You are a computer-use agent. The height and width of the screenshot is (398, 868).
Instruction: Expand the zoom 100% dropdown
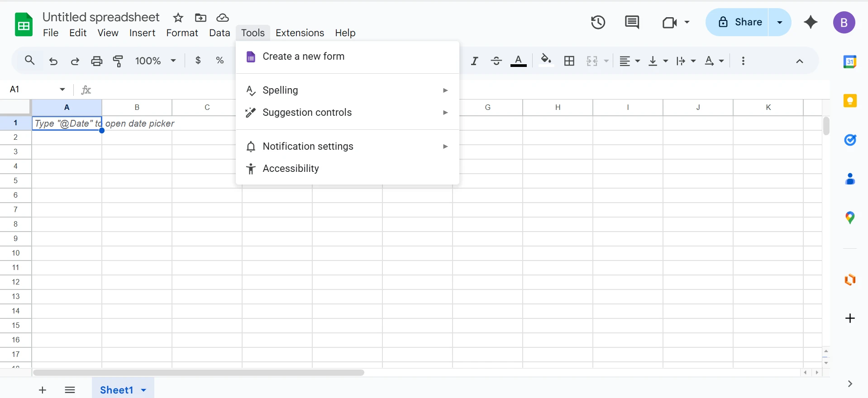click(x=155, y=61)
